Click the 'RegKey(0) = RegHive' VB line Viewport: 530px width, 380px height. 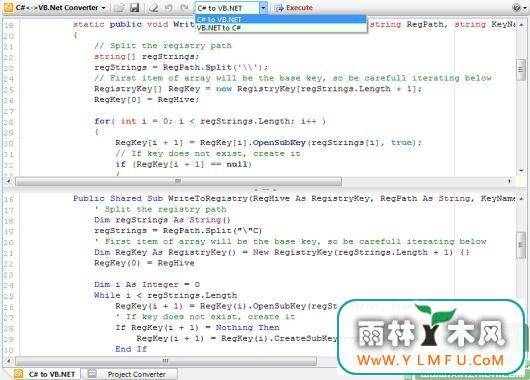pyautogui.click(x=144, y=263)
